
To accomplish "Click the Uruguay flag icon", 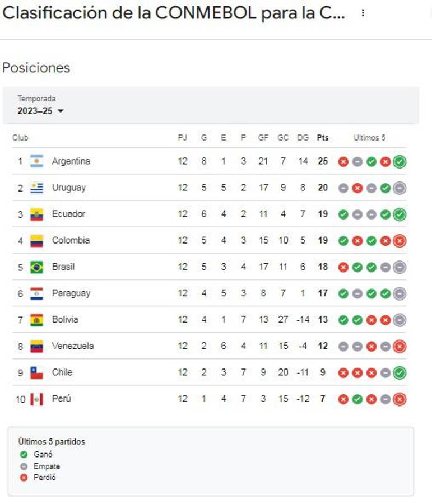I will 37,188.
